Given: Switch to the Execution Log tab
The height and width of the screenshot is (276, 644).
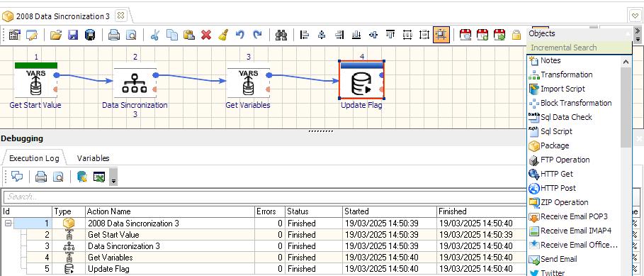Looking at the screenshot, I should click(x=34, y=158).
